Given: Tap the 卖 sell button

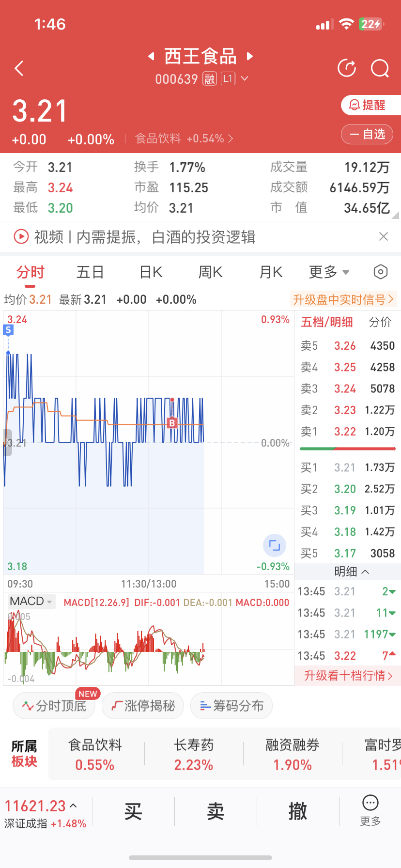Looking at the screenshot, I should coord(216,811).
